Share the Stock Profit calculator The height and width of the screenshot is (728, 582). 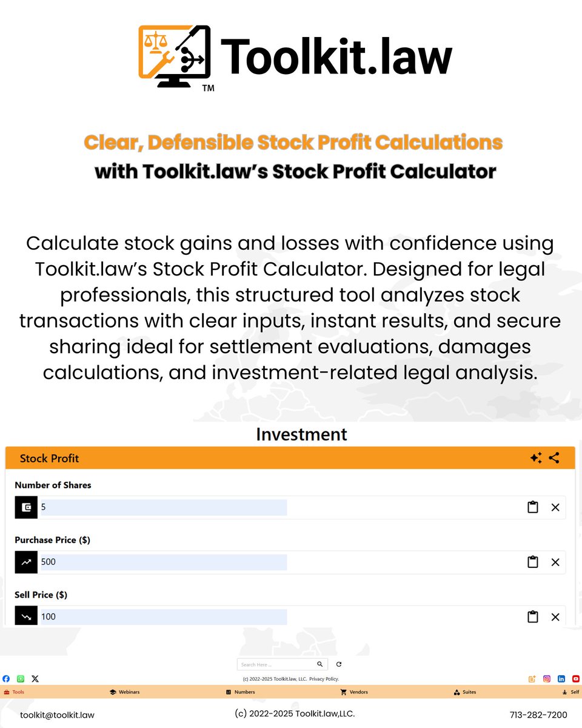[554, 458]
